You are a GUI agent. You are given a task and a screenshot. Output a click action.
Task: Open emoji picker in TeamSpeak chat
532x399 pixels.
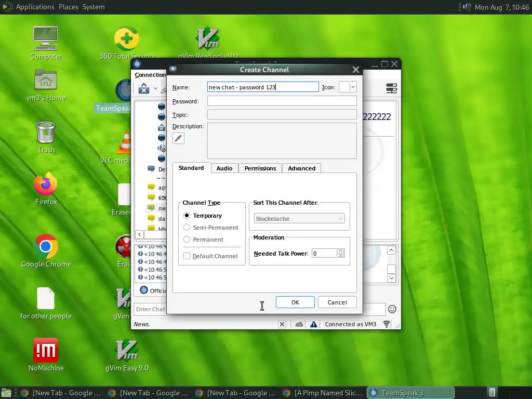tap(392, 309)
